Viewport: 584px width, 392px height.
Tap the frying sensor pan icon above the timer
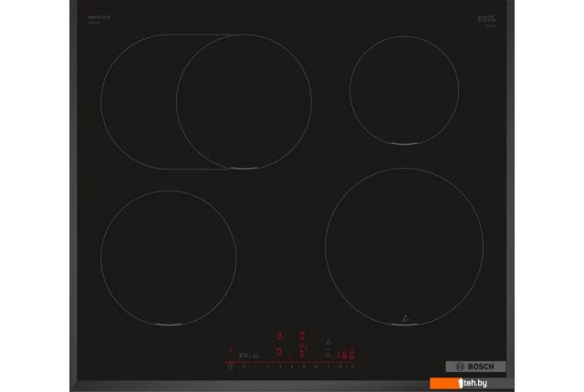click(328, 342)
